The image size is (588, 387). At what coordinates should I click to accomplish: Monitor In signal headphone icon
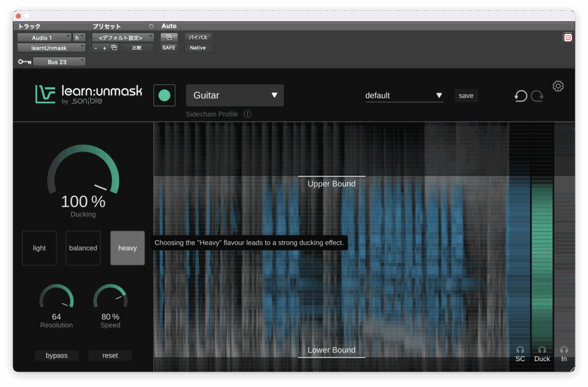pyautogui.click(x=564, y=350)
